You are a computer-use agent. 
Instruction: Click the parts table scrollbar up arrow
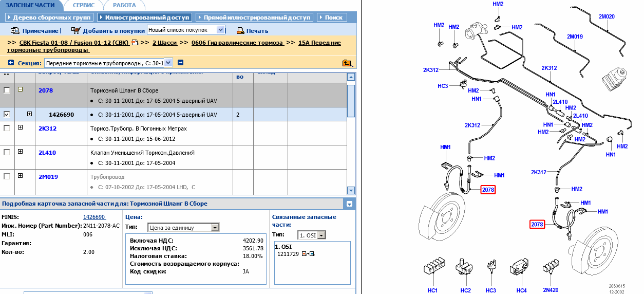click(351, 77)
